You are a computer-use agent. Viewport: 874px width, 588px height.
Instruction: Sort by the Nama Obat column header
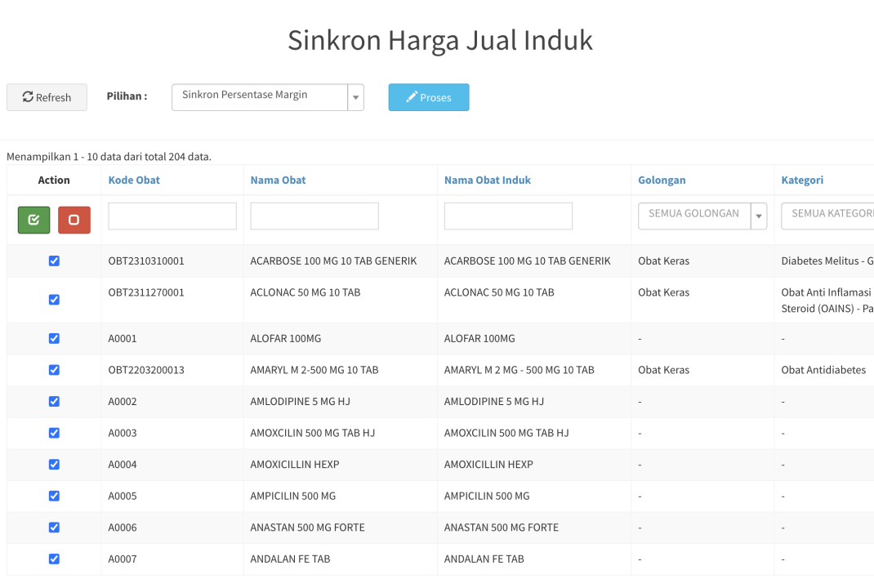click(278, 180)
